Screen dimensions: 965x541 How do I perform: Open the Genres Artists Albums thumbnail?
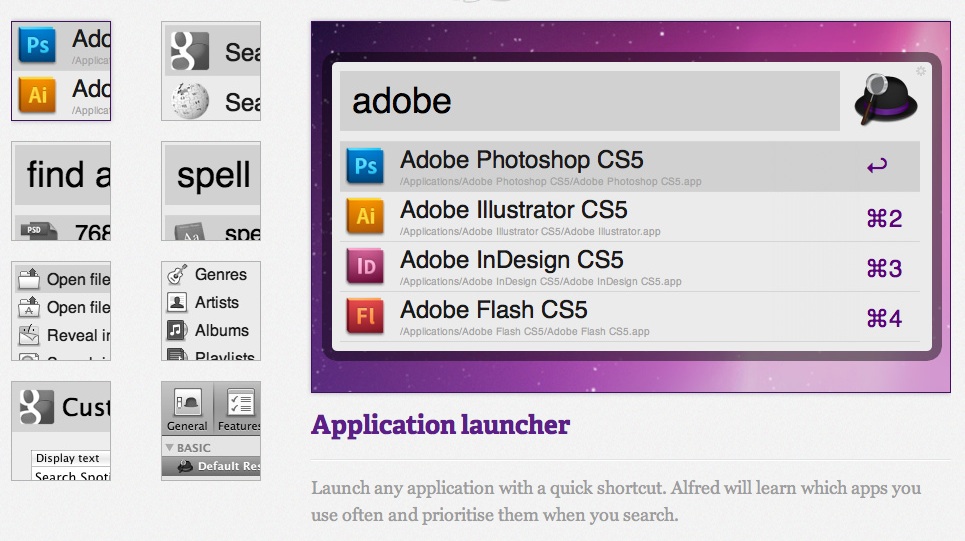[x=211, y=311]
